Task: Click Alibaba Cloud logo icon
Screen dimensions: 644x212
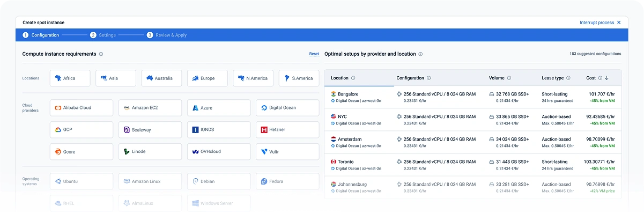Action: 58,108
